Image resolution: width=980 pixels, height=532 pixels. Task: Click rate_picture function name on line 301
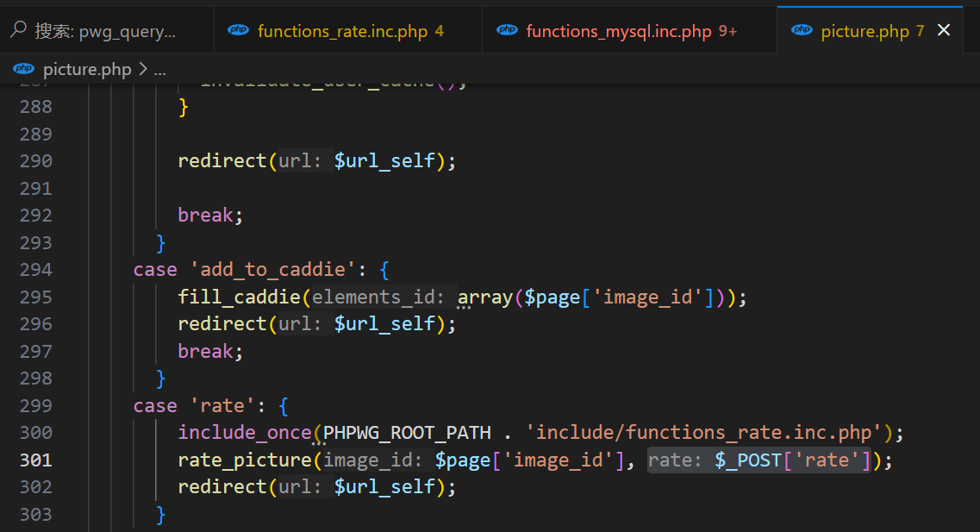[245, 460]
